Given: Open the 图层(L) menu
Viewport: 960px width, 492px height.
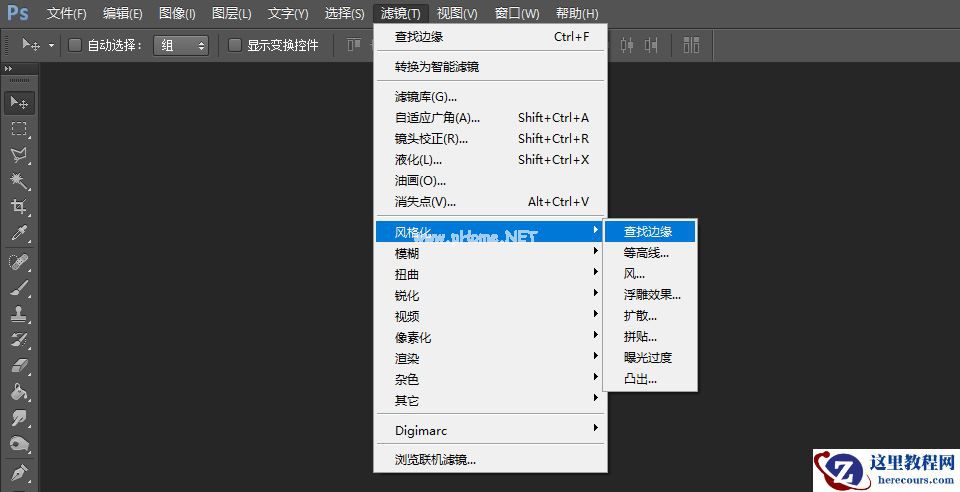Looking at the screenshot, I should click(231, 13).
